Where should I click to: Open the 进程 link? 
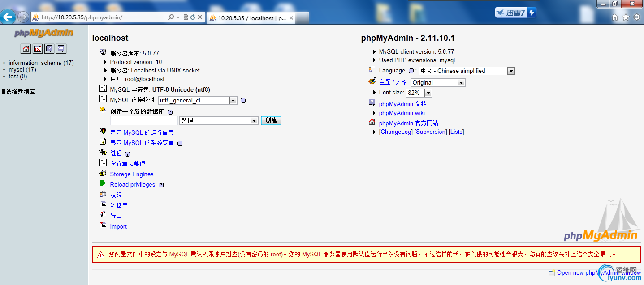point(116,153)
